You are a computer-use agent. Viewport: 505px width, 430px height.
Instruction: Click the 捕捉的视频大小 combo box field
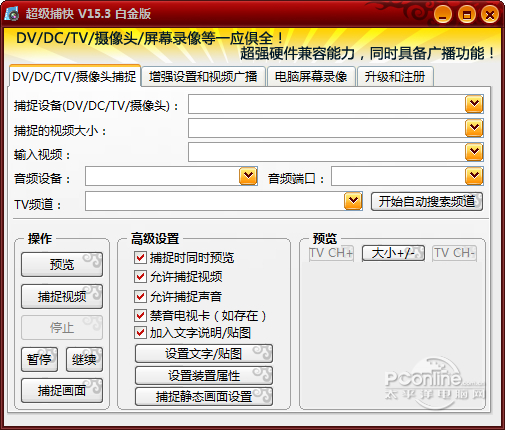pos(336,128)
